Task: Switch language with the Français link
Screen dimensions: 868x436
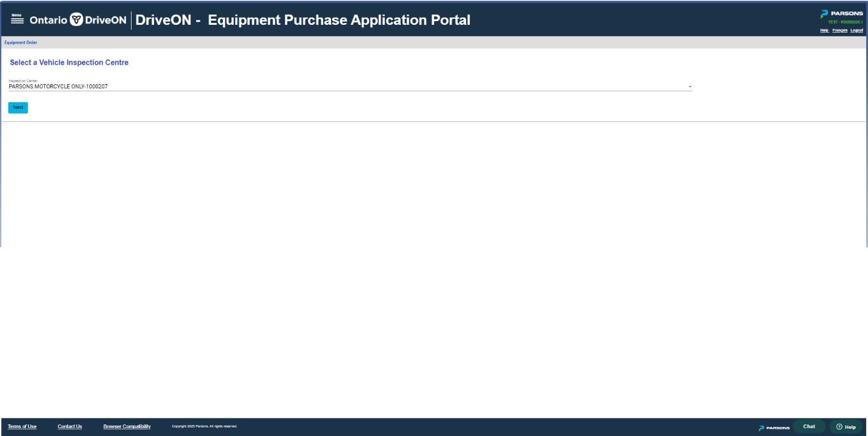Action: pyautogui.click(x=840, y=30)
